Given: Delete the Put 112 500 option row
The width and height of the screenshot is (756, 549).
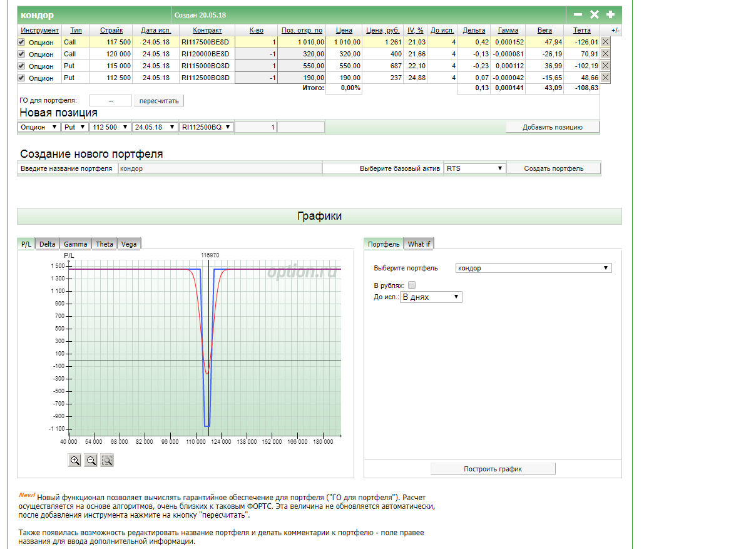Looking at the screenshot, I should click(x=605, y=78).
